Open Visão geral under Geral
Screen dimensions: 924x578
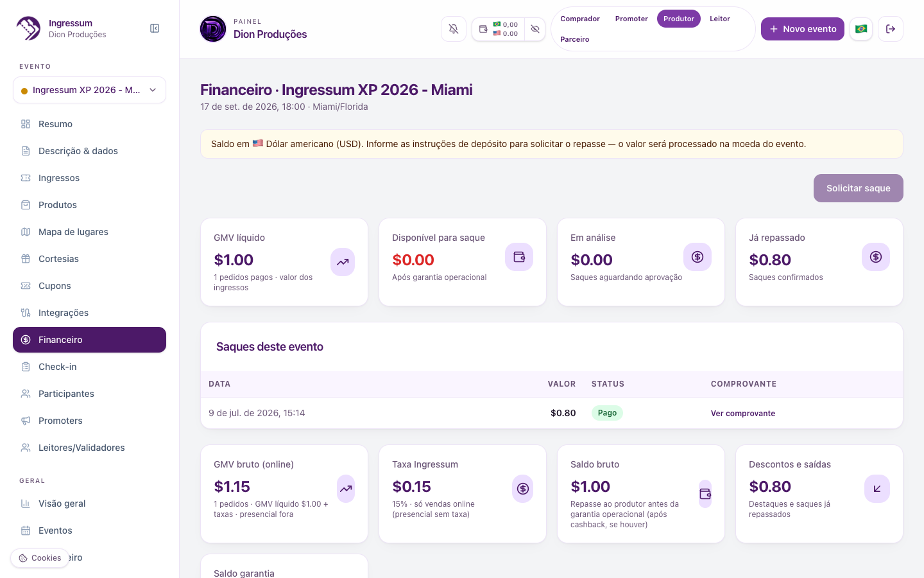point(89,504)
